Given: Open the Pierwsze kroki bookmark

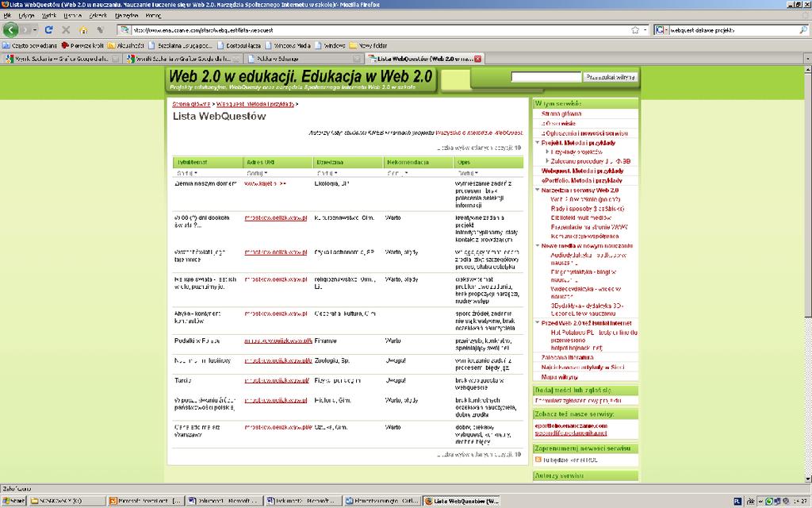Looking at the screenshot, I should (x=82, y=45).
